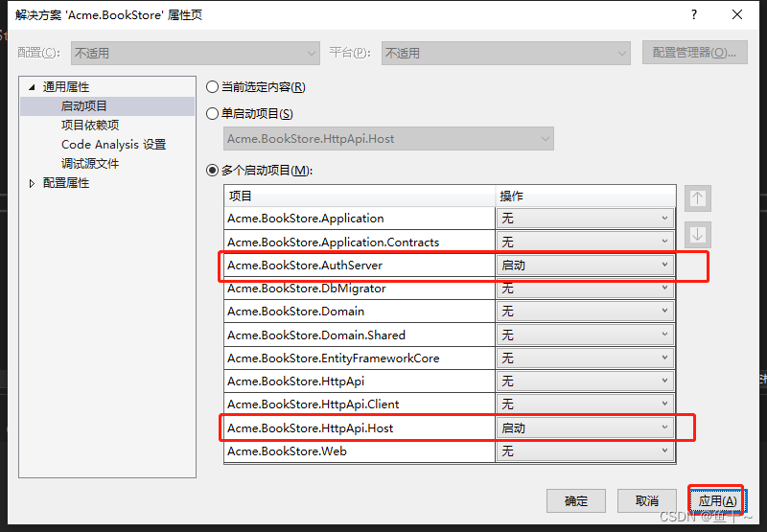Screen dimensions: 767x532
Task: Open the 平台(P) dropdown
Action: 506,53
